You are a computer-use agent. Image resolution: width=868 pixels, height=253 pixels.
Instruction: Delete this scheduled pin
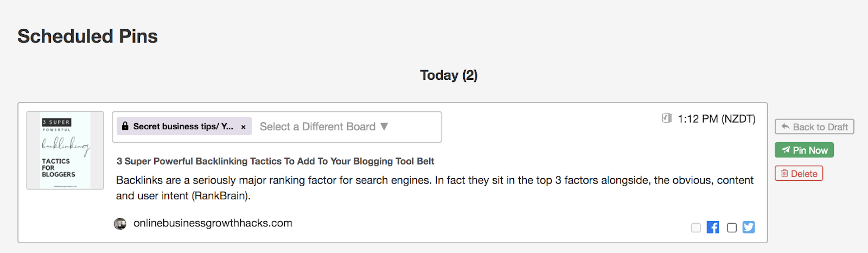click(799, 174)
